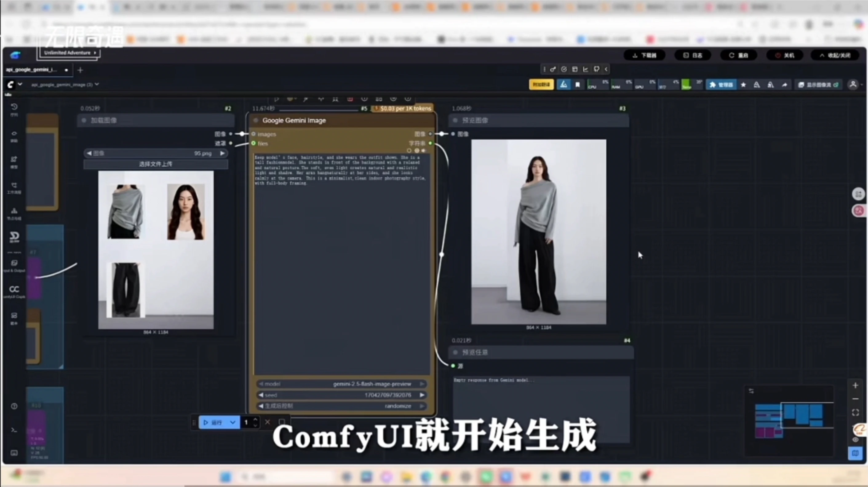Toggle the images input dot on Gemini node
Screen dimensions: 868x487
(x=254, y=134)
